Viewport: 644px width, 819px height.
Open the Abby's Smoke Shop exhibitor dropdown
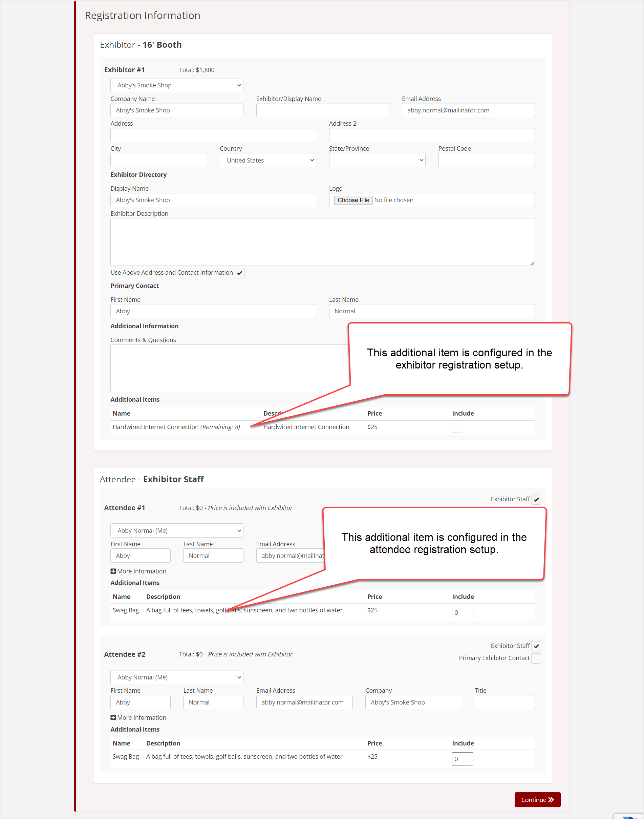tap(176, 85)
